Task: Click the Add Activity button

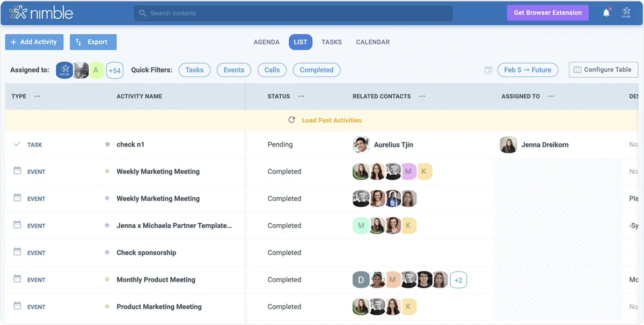Action: [34, 42]
